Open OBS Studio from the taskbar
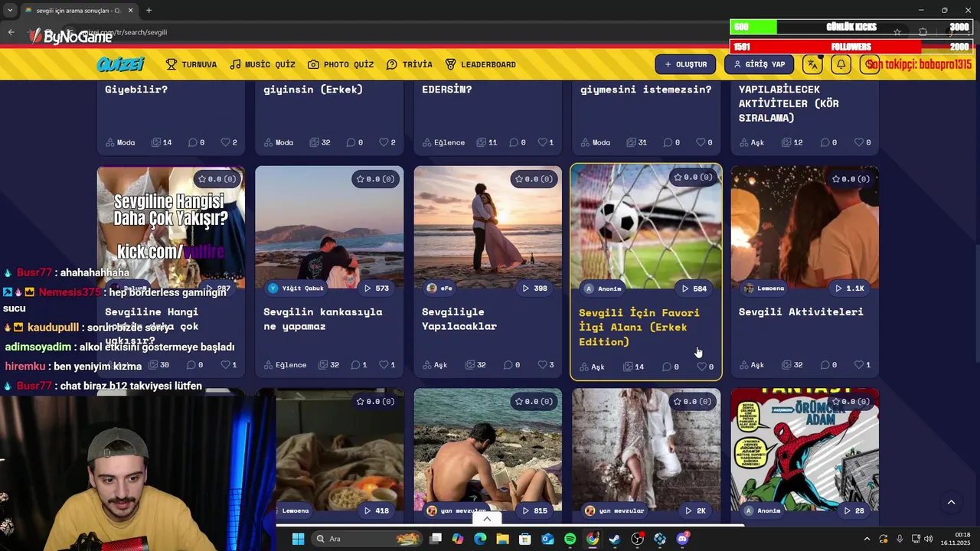 click(x=637, y=539)
